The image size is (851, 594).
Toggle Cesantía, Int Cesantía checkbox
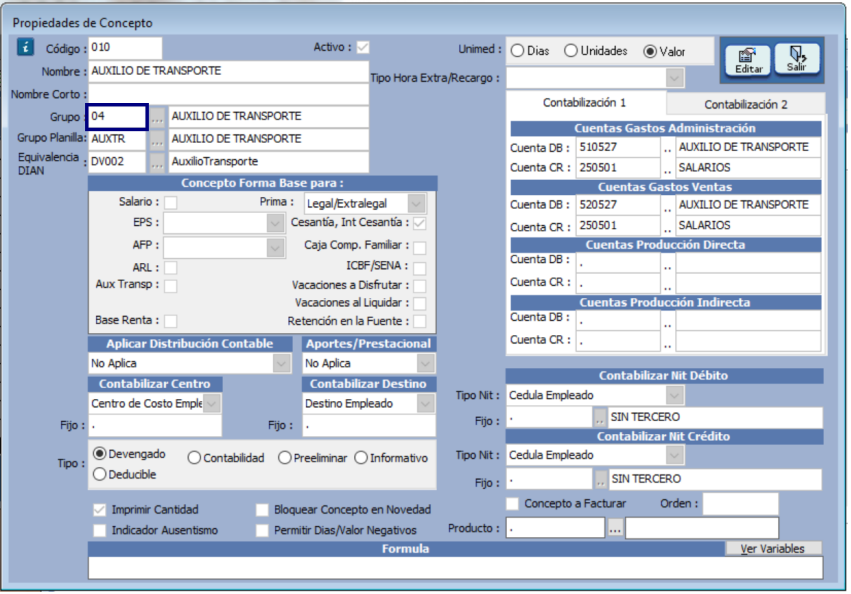tap(419, 223)
